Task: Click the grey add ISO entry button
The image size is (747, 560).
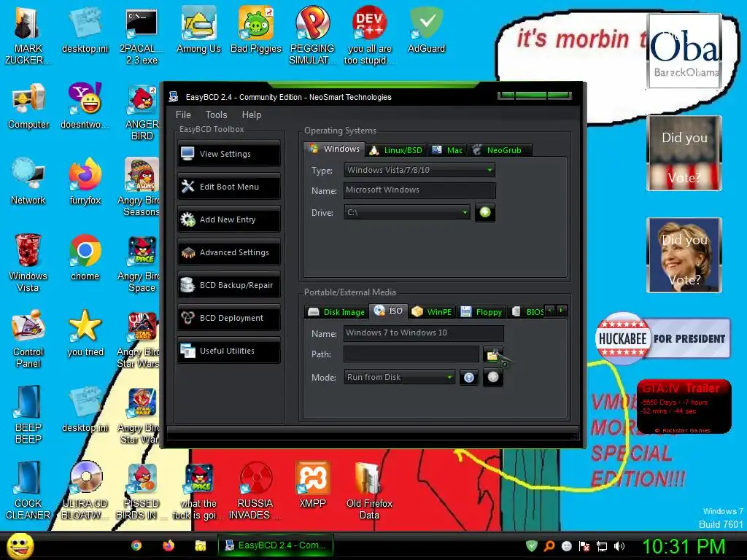Action: (493, 377)
